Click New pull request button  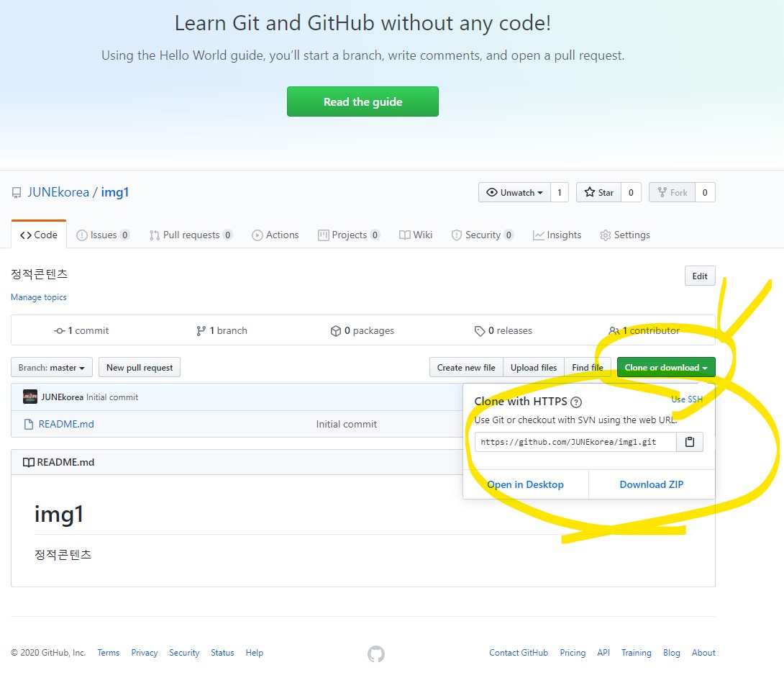pos(140,368)
